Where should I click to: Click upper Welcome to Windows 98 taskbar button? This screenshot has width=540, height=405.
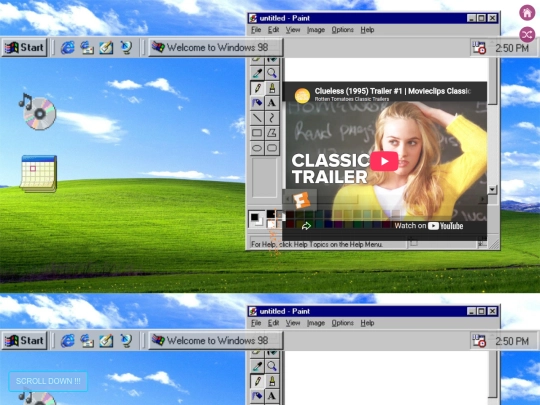pos(216,48)
